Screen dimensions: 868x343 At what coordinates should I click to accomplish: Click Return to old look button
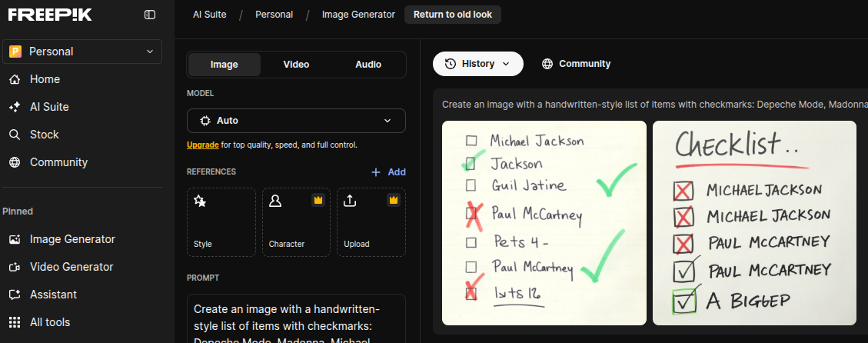(452, 14)
